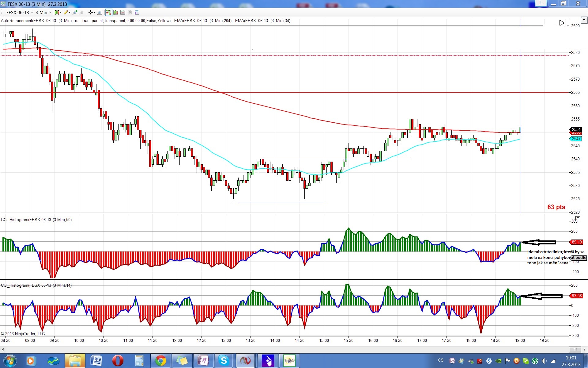Click the zoom out magnifier icon

(x=82, y=13)
